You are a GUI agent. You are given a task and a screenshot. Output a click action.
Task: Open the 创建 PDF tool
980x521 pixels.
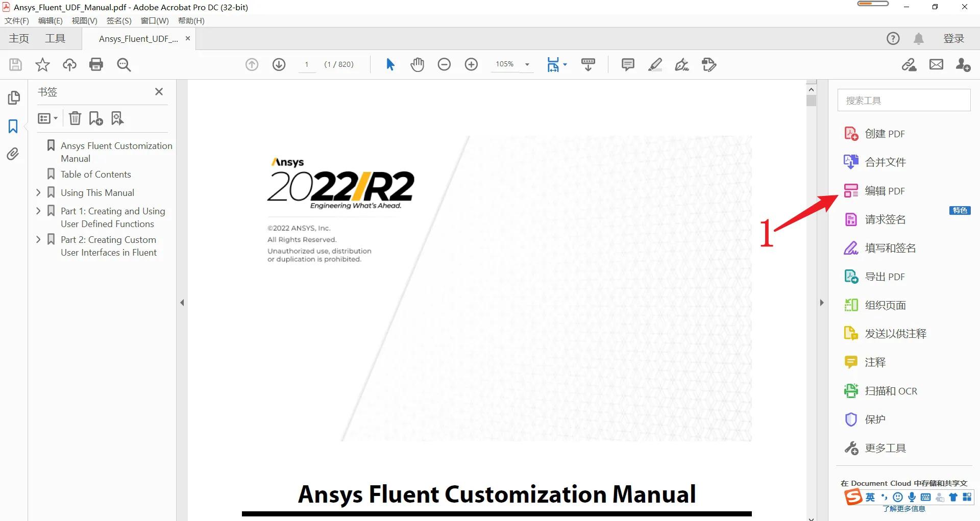875,134
